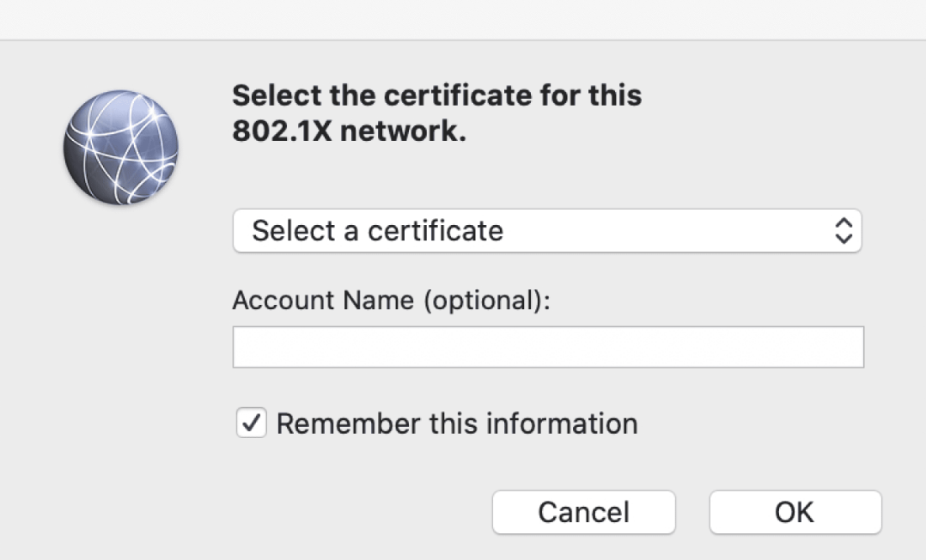Click the gray sphere with white orbit lines
The image size is (926, 560).
121,148
